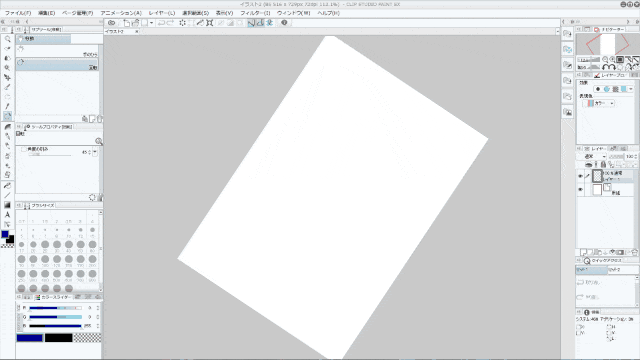Switch to Quick Access セット2 tab
Viewport: 640px width, 360px height.
click(x=622, y=270)
